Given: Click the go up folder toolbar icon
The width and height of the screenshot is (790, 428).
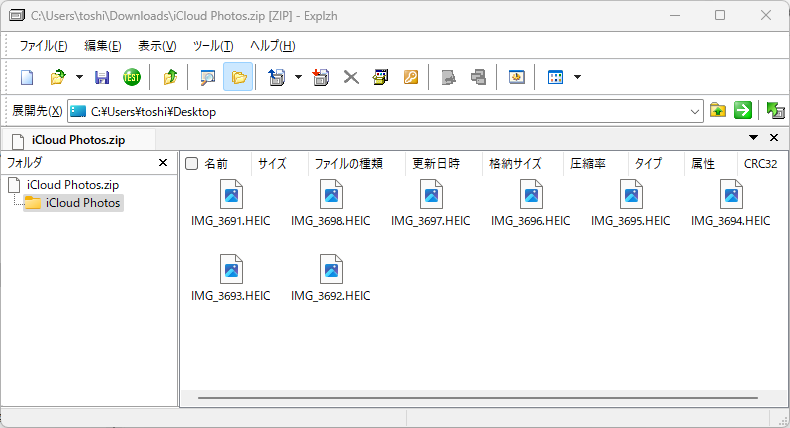Looking at the screenshot, I should [170, 77].
